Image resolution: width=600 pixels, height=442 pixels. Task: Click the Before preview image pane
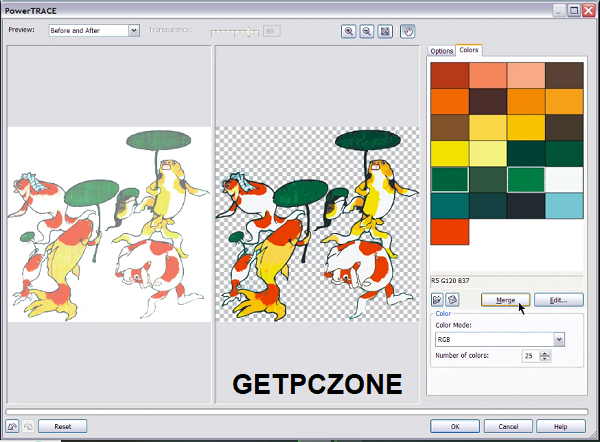pyautogui.click(x=109, y=224)
